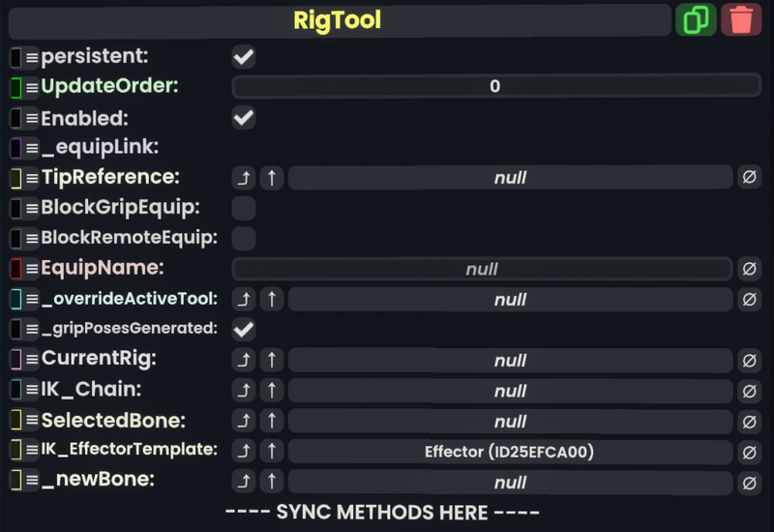This screenshot has width=774, height=532.
Task: Clear the CurrentRig reference with null icon
Action: (749, 360)
